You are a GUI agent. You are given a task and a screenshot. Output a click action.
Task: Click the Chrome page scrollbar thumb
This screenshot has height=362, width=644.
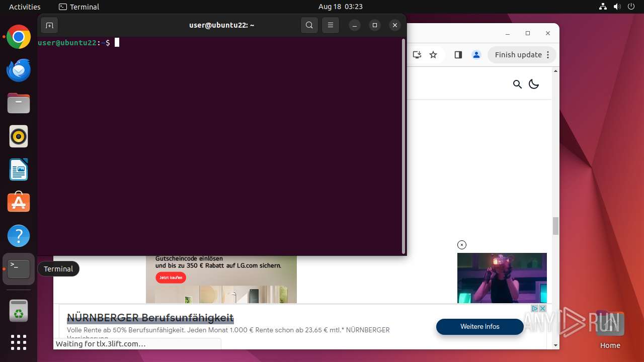click(x=555, y=226)
